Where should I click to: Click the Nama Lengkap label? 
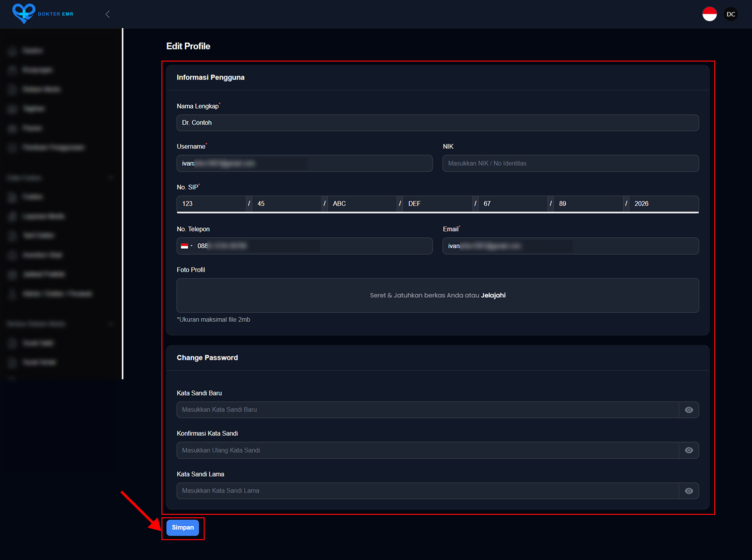198,106
